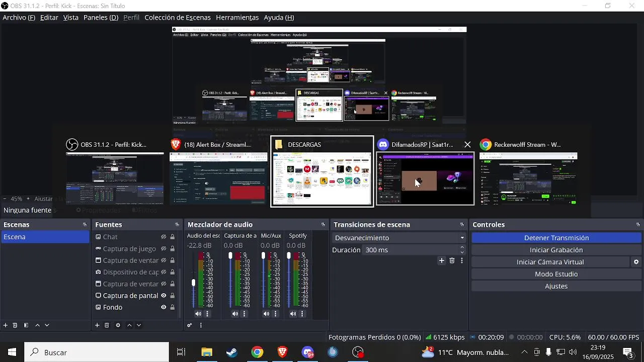Add a configurable transition with plus icon
This screenshot has width=644, height=362.
tap(442, 260)
